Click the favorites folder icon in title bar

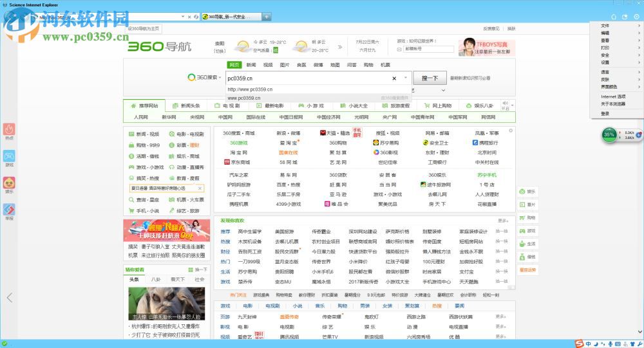[625, 17]
